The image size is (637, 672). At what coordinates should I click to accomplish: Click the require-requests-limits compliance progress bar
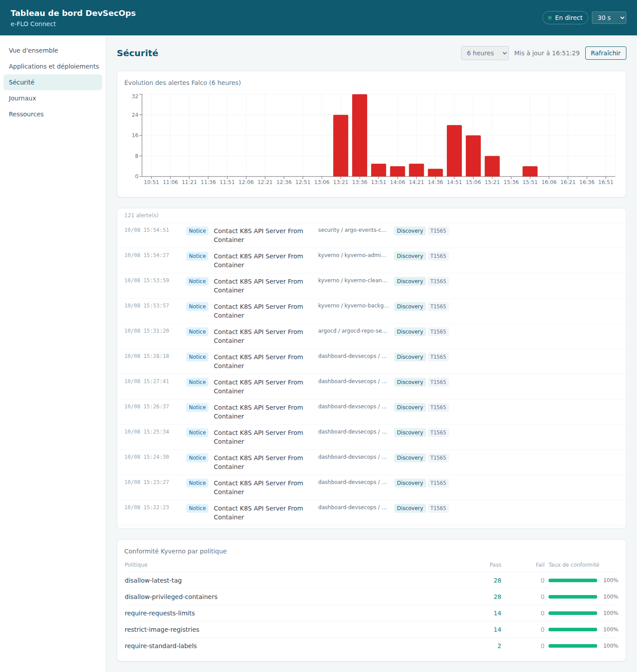(573, 613)
